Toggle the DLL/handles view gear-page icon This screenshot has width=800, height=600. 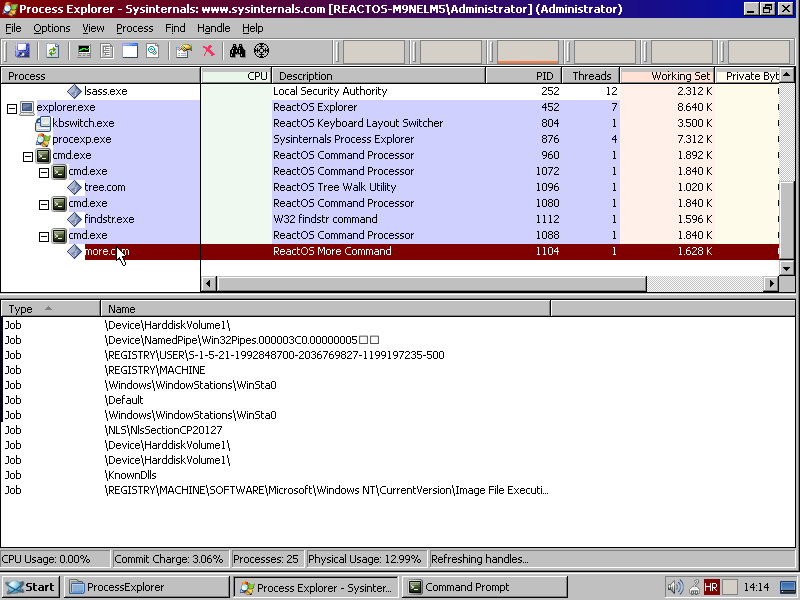pyautogui.click(x=153, y=51)
